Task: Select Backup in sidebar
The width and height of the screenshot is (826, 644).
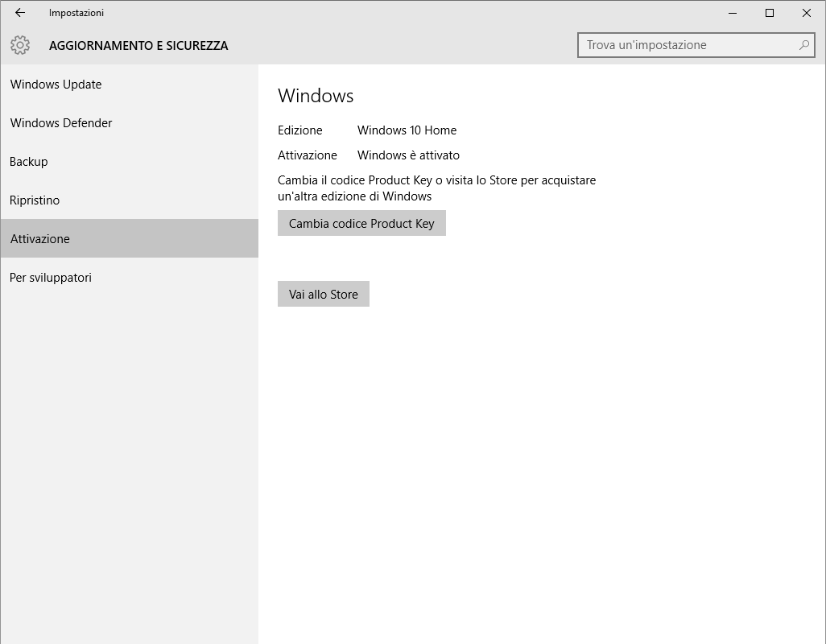Action: (129, 162)
